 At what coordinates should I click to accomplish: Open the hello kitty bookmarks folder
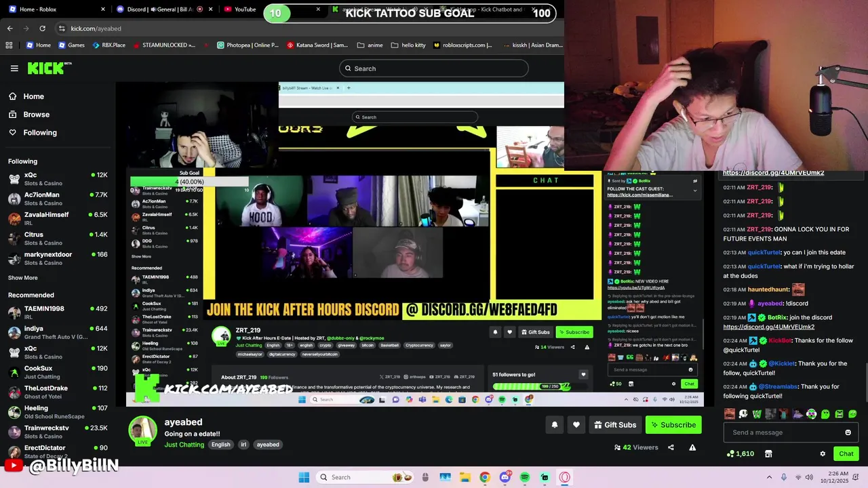[x=408, y=45]
